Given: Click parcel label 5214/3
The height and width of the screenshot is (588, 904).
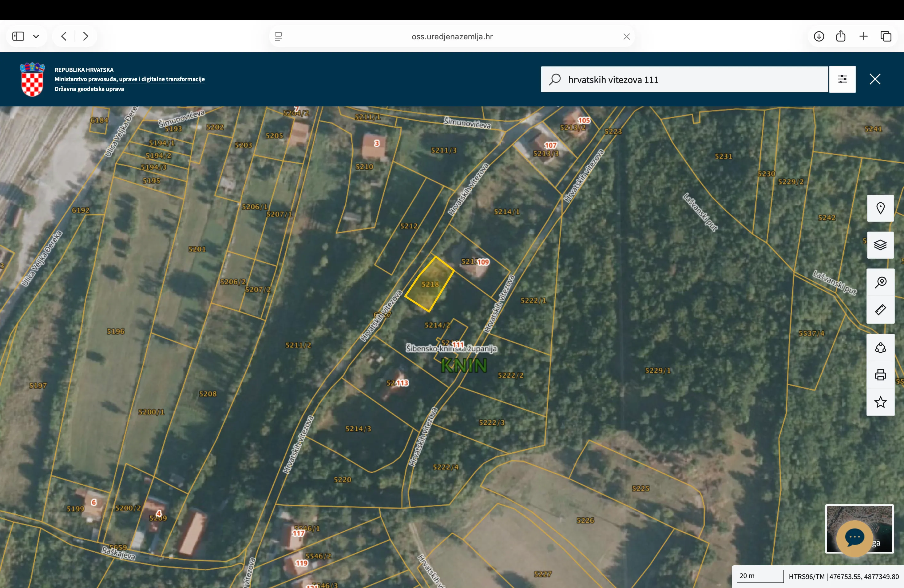Looking at the screenshot, I should pyautogui.click(x=358, y=429).
